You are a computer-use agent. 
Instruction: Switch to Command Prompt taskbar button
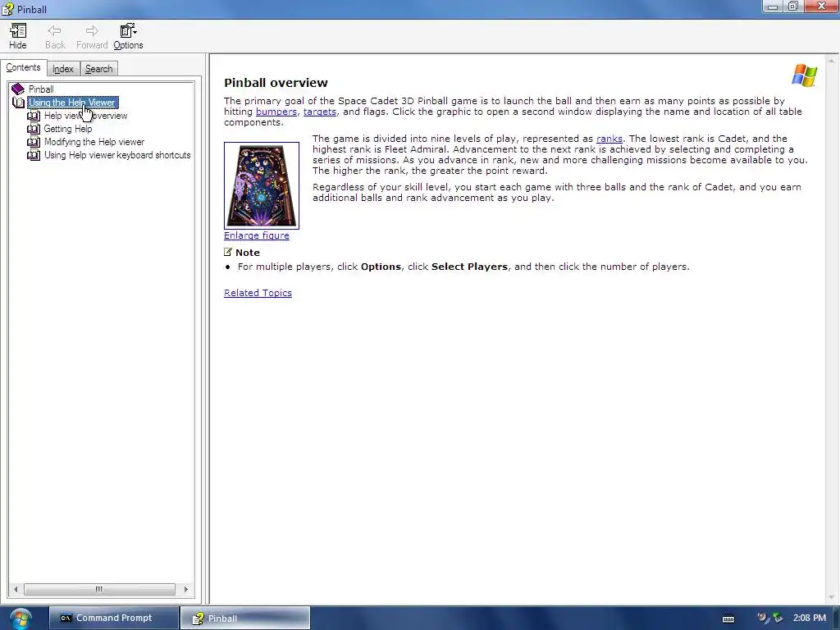point(113,619)
